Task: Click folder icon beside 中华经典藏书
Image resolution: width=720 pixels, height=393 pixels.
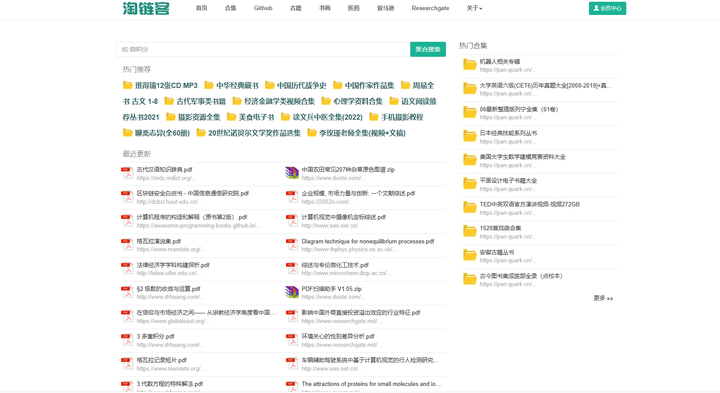Action: 209,85
